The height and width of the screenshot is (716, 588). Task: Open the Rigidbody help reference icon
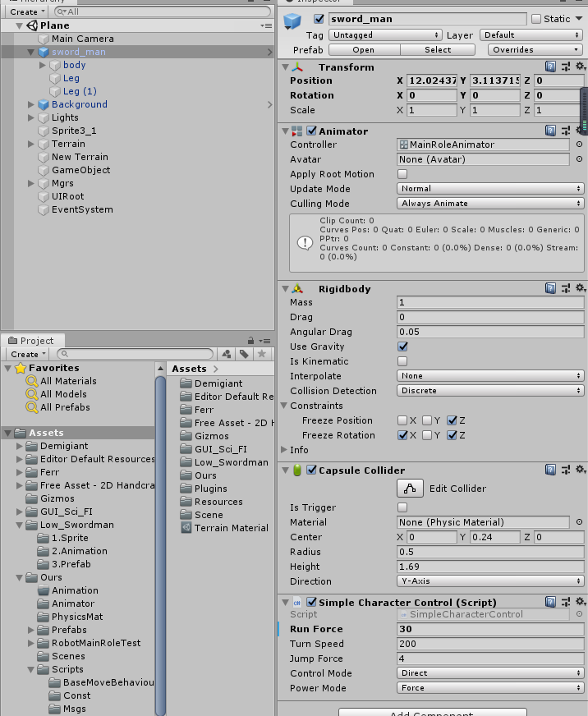550,288
